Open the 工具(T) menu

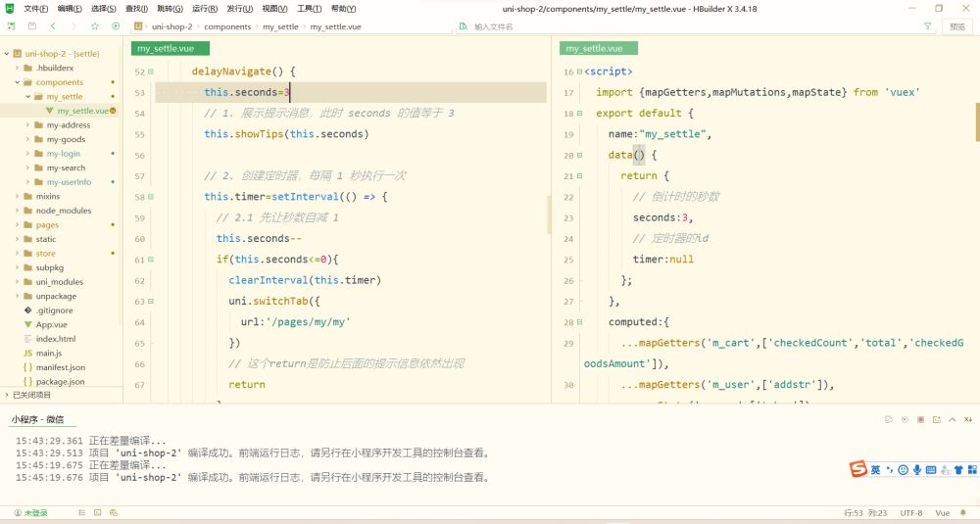309,9
